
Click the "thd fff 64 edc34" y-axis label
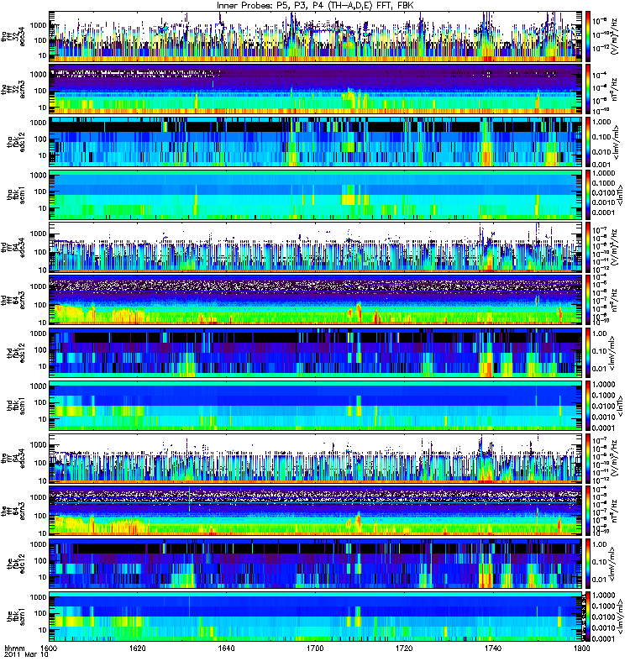click(x=13, y=247)
